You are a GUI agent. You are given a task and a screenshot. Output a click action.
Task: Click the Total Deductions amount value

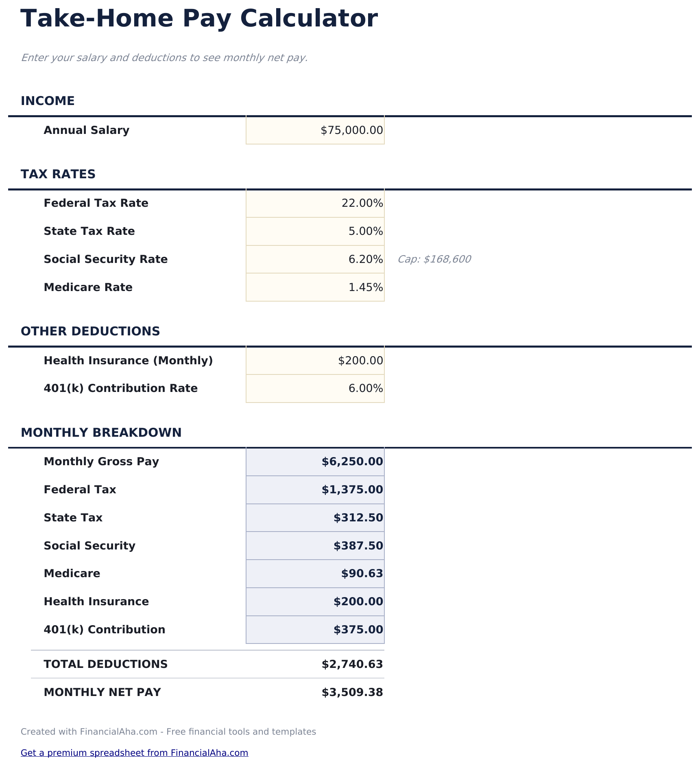click(x=352, y=664)
